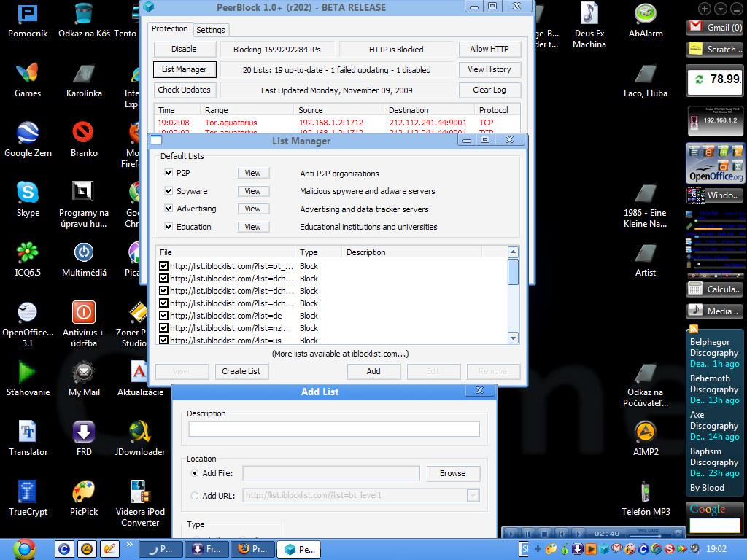Uncheck the Education default list
Image resolution: width=747 pixels, height=560 pixels.
pos(169,226)
